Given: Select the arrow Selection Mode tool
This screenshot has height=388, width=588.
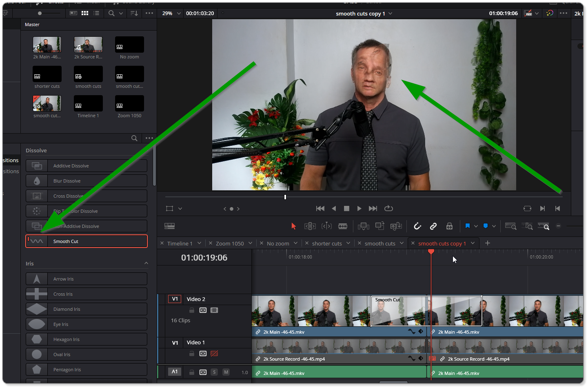Looking at the screenshot, I should (293, 226).
